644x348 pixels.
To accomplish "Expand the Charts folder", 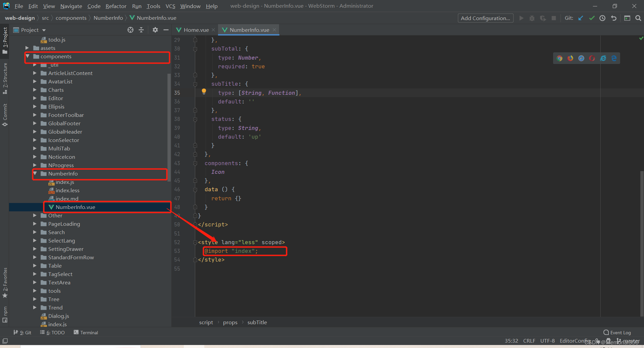I will pyautogui.click(x=35, y=90).
